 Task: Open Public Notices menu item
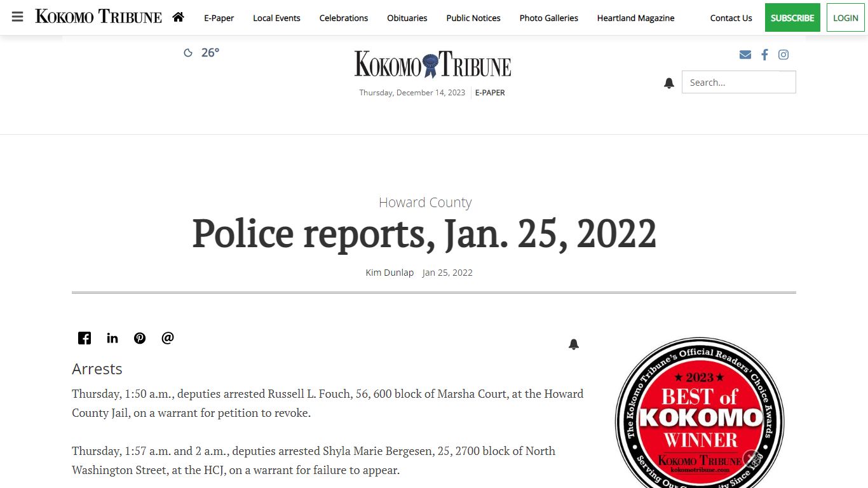473,18
